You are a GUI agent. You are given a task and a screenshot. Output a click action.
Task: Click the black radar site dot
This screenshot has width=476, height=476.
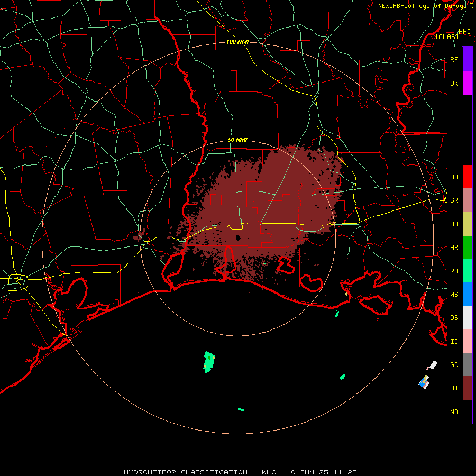pos(237,237)
